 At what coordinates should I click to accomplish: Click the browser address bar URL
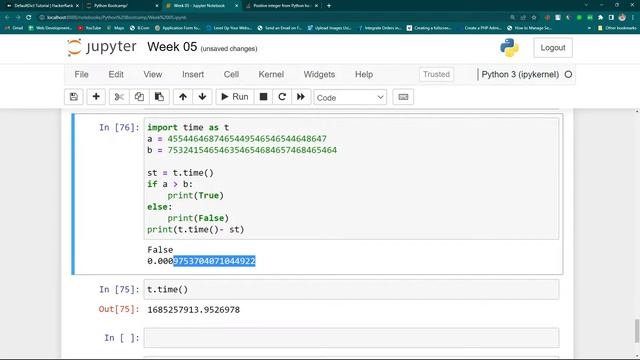[x=116, y=18]
